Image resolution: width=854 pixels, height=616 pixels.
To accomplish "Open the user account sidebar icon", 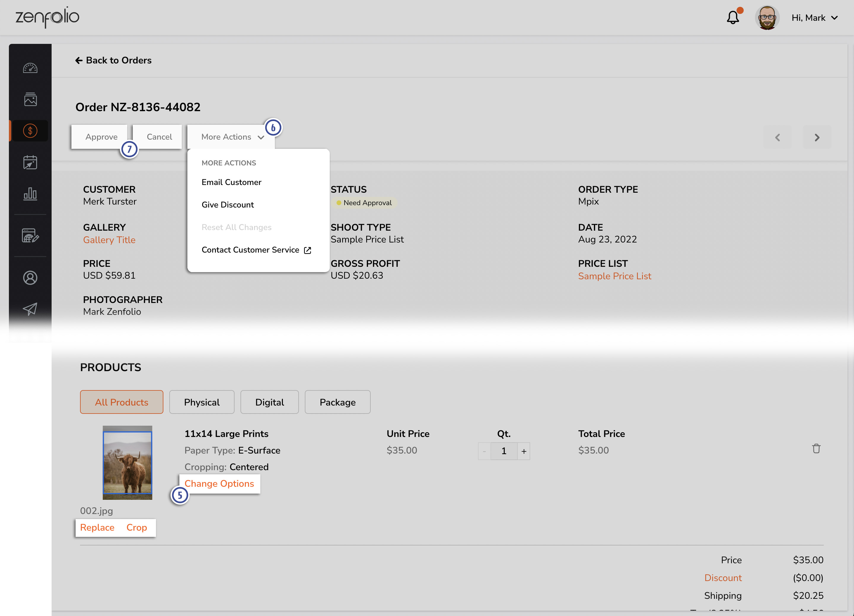I will coord(30,278).
